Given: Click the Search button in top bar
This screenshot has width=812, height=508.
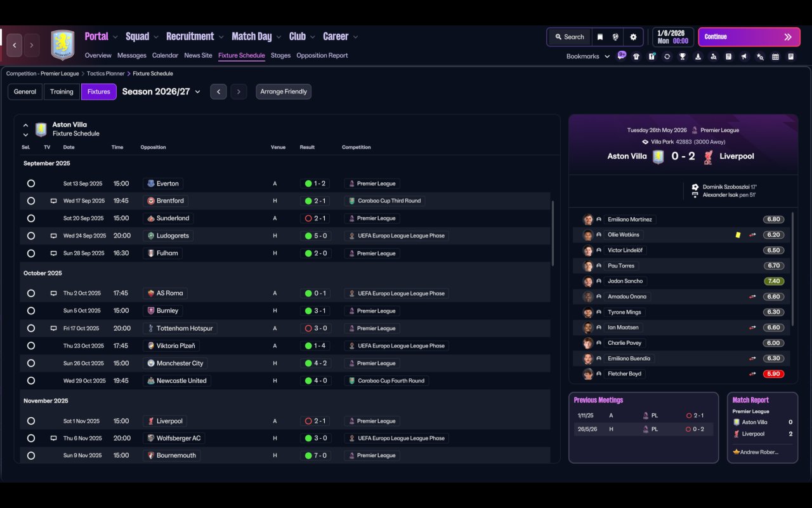Looking at the screenshot, I should click(569, 37).
